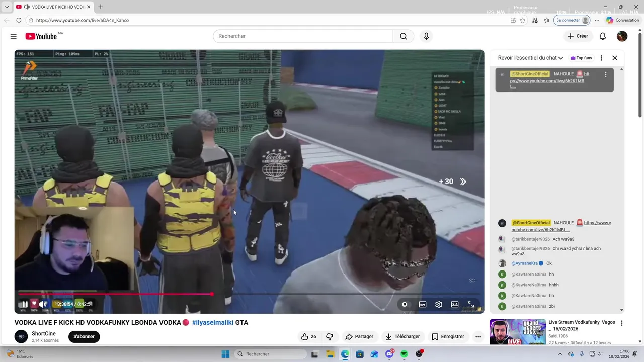644x362 pixels.
Task: Open options for the pinned ShortCineOfficial message
Action: pos(606,74)
